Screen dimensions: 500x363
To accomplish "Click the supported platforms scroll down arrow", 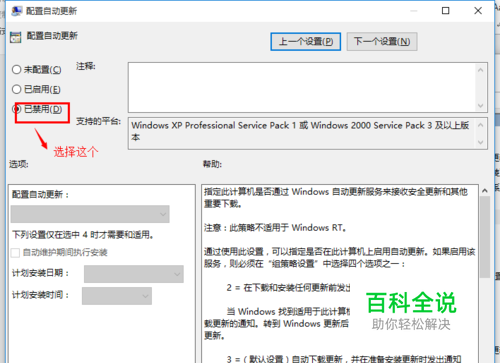I will click(480, 142).
